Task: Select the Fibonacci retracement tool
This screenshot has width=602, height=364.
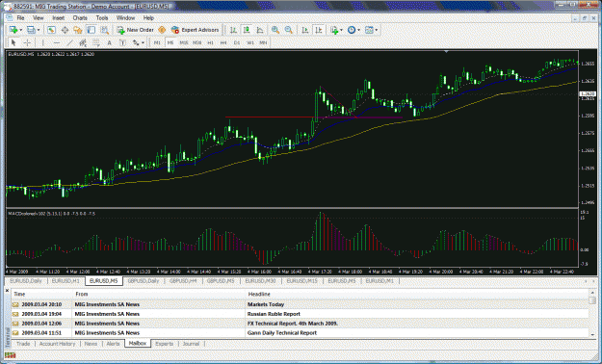Action: 96,42
